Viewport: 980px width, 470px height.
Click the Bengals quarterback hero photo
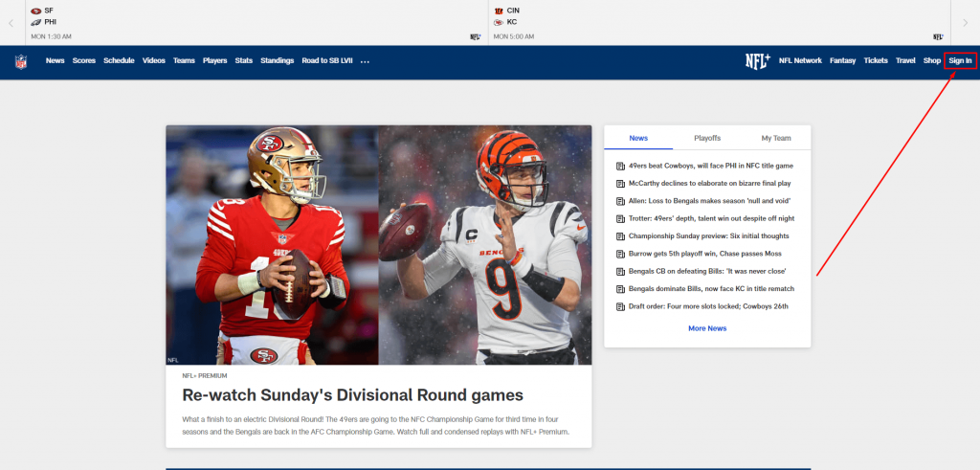point(485,245)
